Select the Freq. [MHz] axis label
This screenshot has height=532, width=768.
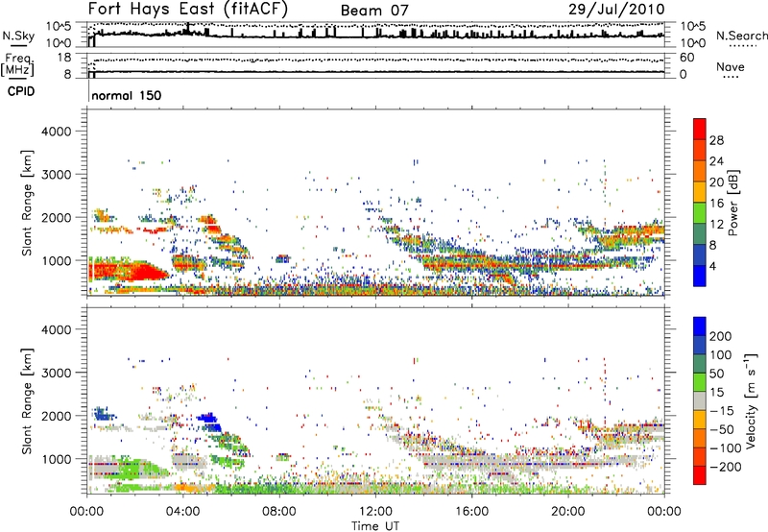point(18,65)
